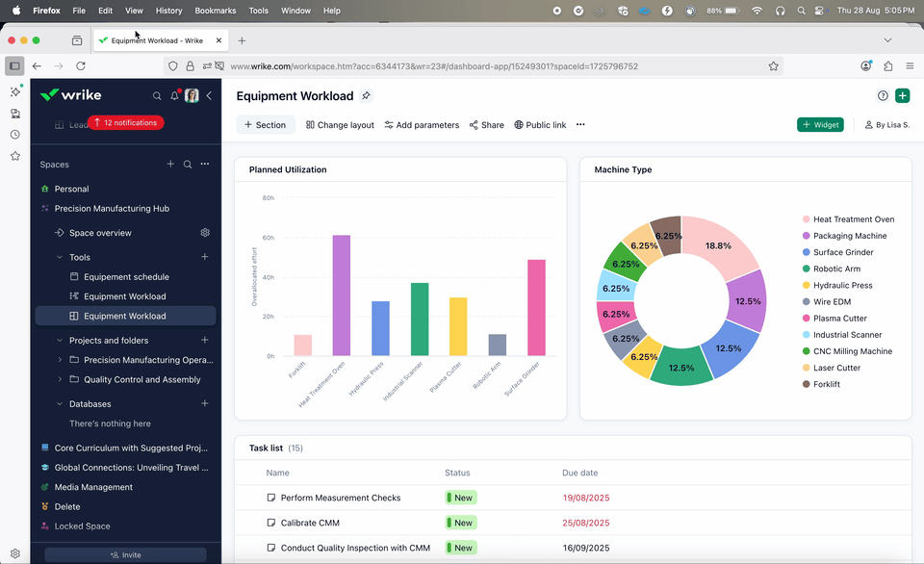924x564 pixels.
Task: Open the notifications bell icon
Action: pos(174,96)
